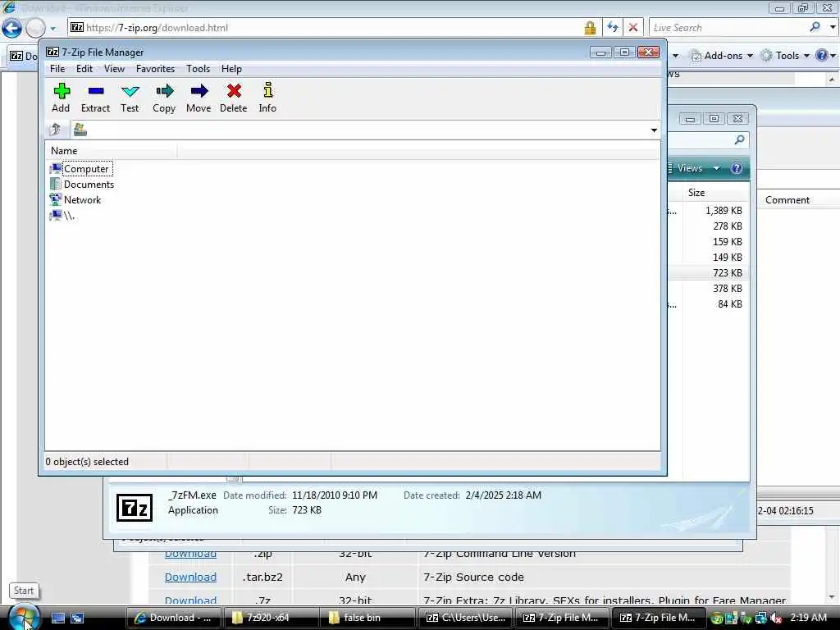Click the volume icon in system tray
Screen dimensions: 840x630
pyautogui.click(x=776, y=619)
